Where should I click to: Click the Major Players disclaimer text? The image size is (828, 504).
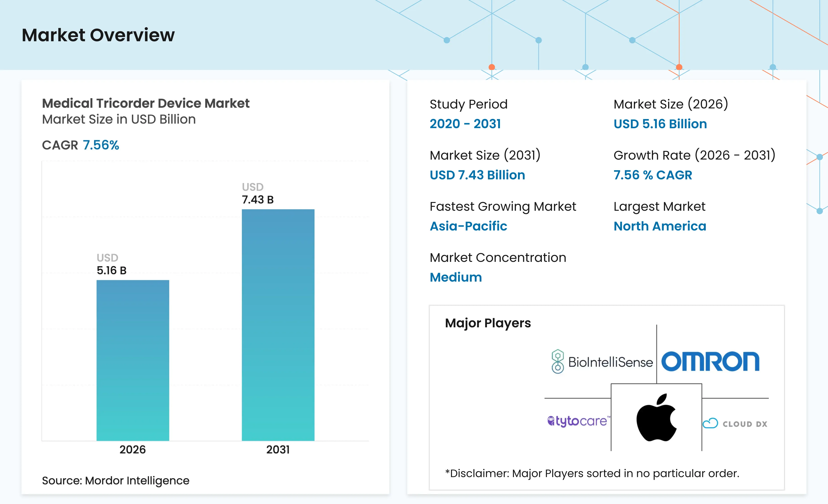[592, 473]
